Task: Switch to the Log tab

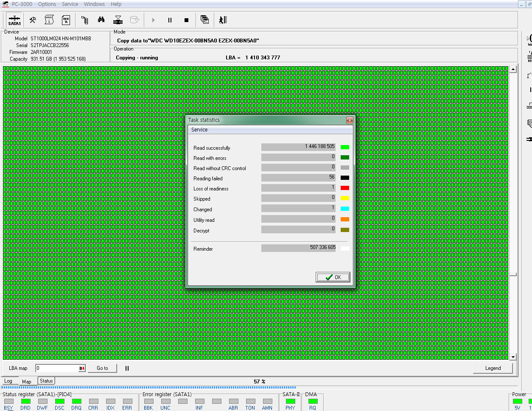Action: click(x=8, y=381)
